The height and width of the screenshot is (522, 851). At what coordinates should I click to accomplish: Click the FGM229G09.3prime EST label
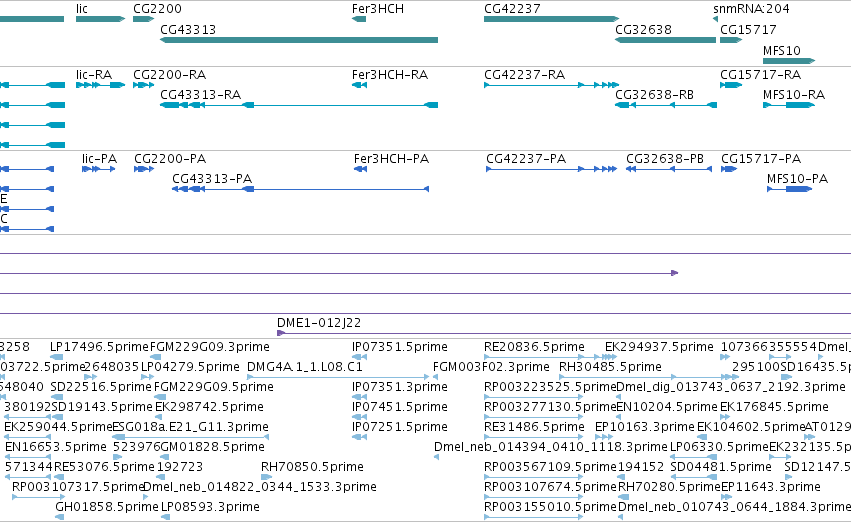coord(209,346)
